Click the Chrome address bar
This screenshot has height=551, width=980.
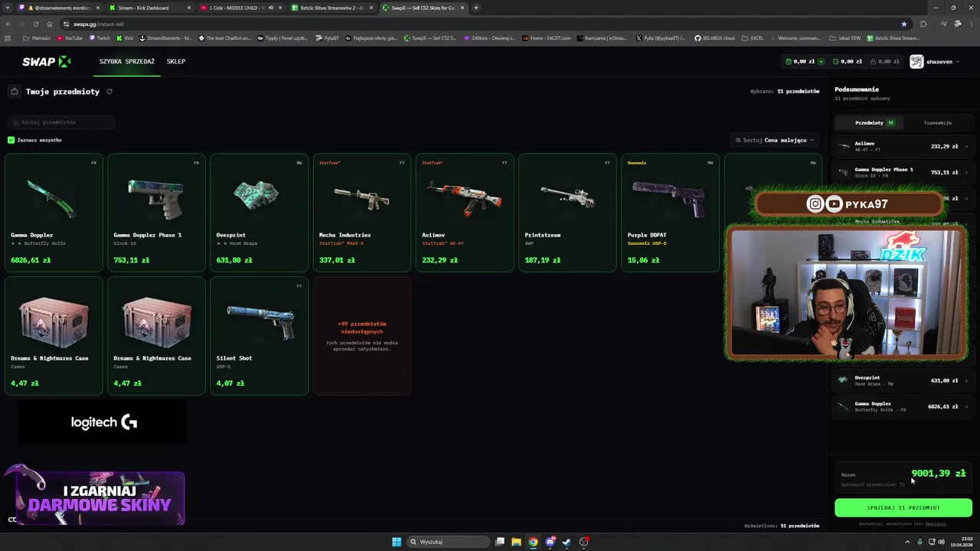tap(482, 24)
